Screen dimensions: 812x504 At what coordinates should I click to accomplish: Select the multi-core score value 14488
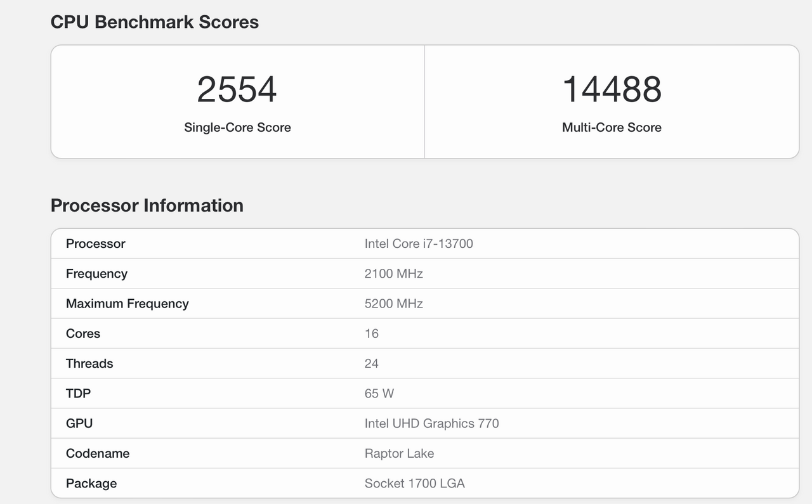(612, 89)
